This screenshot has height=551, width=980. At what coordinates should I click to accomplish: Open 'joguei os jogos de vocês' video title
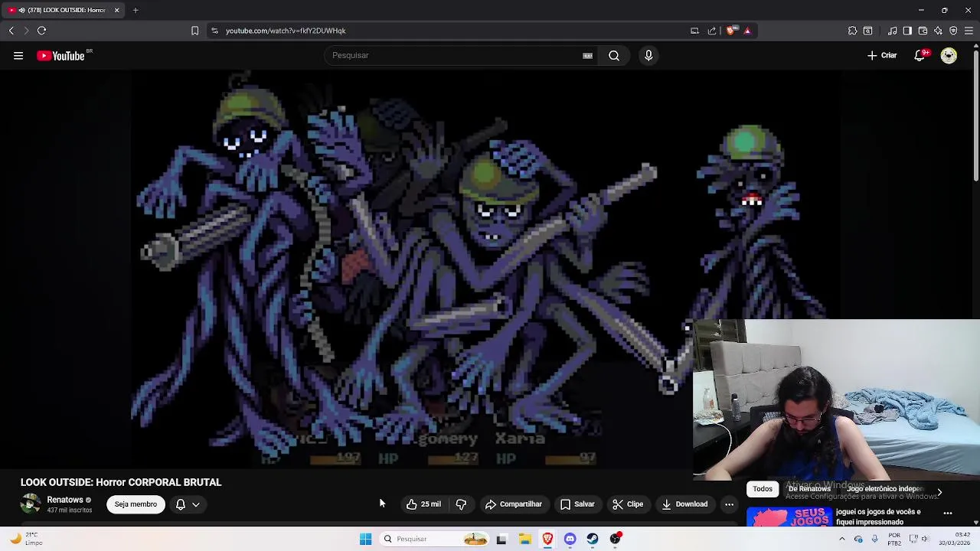click(x=879, y=517)
